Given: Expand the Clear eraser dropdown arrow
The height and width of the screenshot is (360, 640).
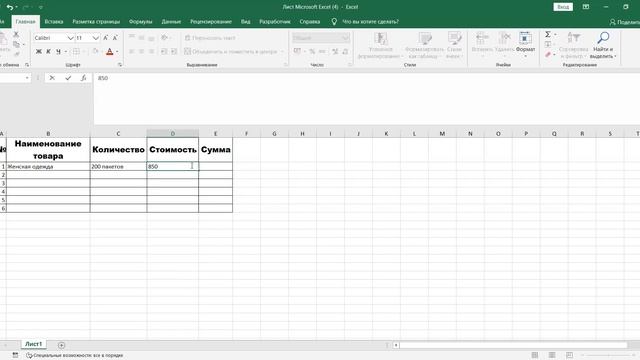Looking at the screenshot, I should point(555,55).
